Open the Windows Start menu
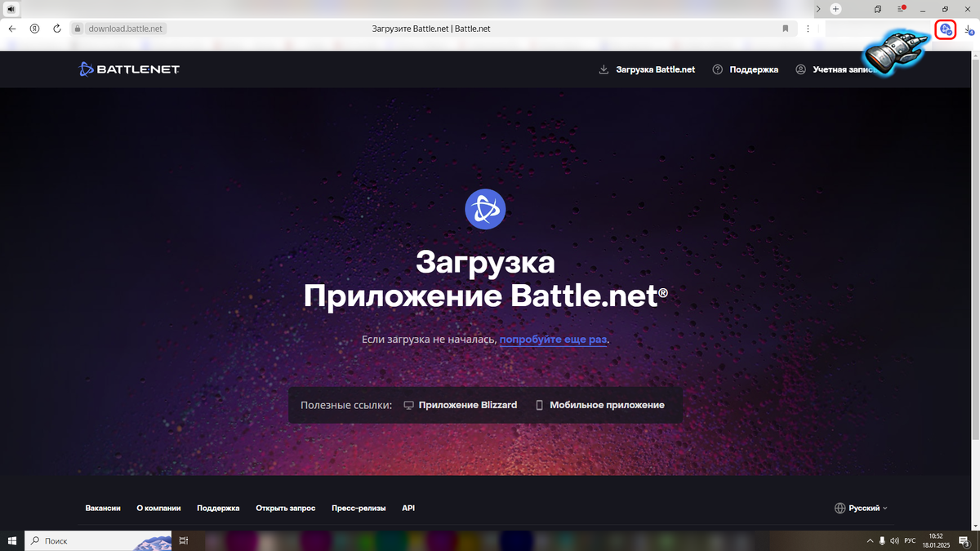 pyautogui.click(x=12, y=540)
